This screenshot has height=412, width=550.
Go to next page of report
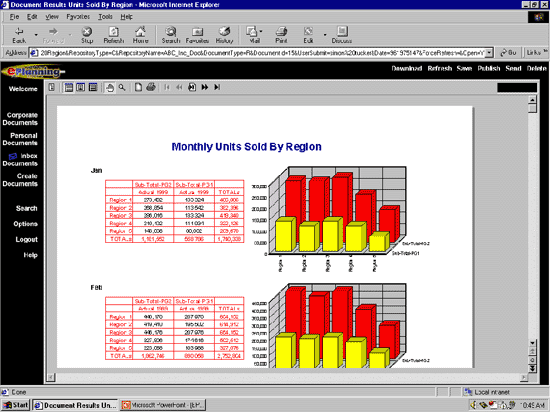[x=205, y=87]
